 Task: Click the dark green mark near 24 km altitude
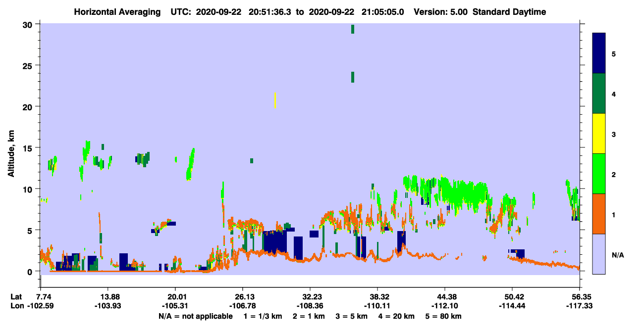(x=353, y=77)
